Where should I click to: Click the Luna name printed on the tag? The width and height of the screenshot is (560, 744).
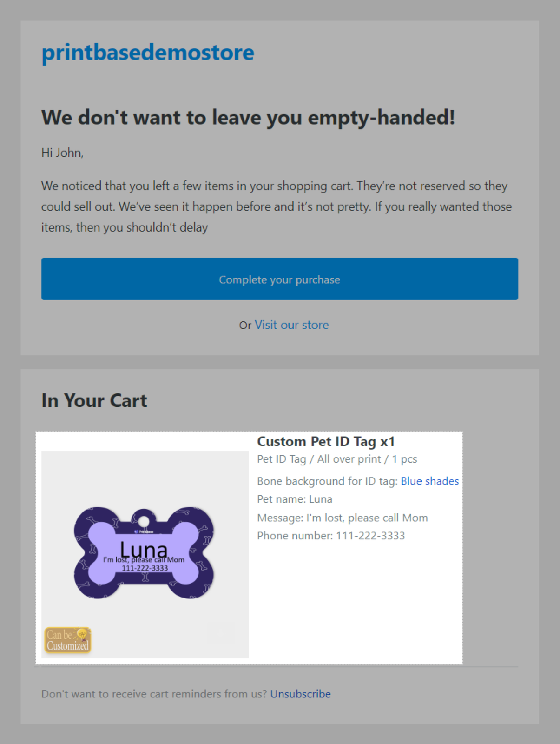click(x=144, y=549)
